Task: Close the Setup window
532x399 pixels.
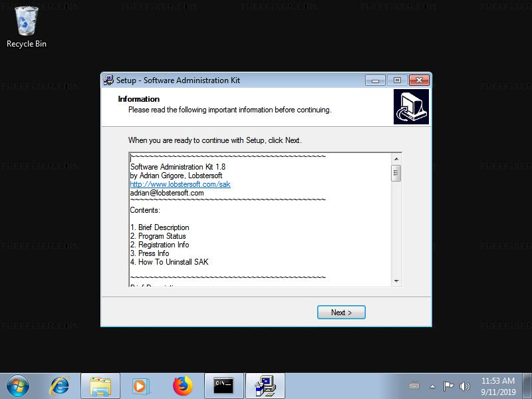Action: click(x=420, y=80)
